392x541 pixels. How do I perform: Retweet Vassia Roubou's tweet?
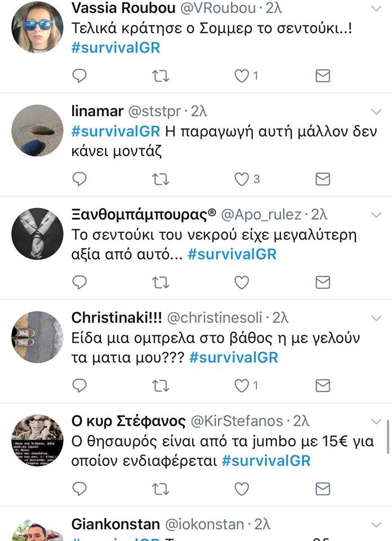[161, 76]
